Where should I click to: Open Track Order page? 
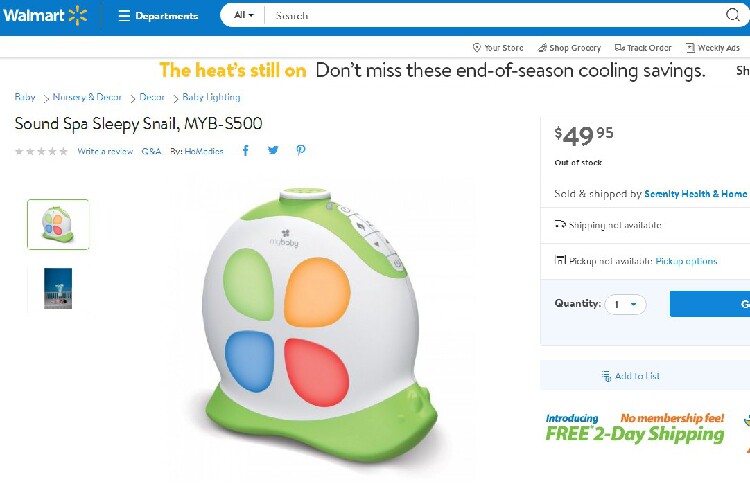pos(643,48)
